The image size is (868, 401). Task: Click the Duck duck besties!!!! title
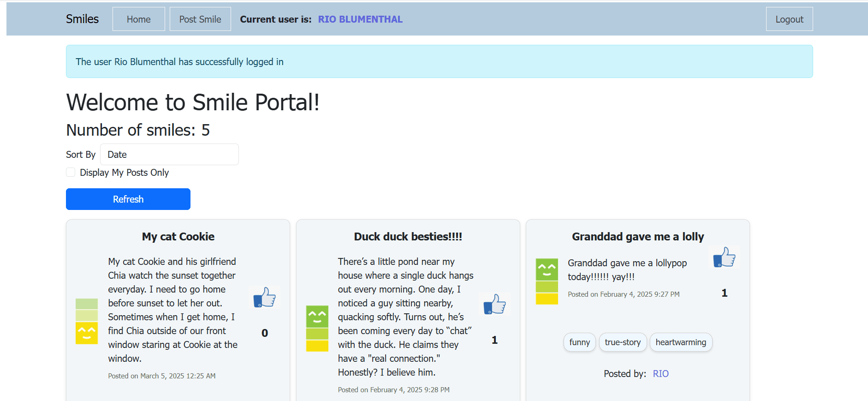tap(408, 237)
